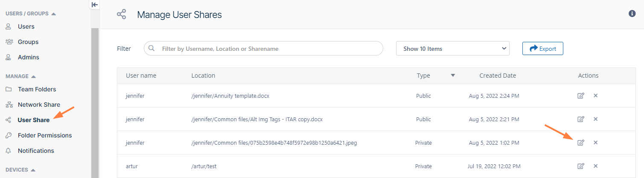Viewport: 644px width, 178px height.
Task: Go to Folder Permissions page
Action: pos(44,135)
